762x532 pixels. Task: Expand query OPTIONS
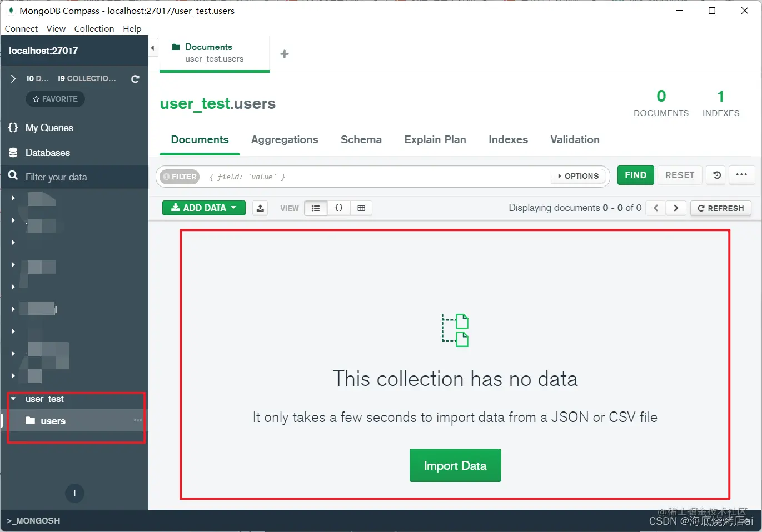click(x=579, y=176)
